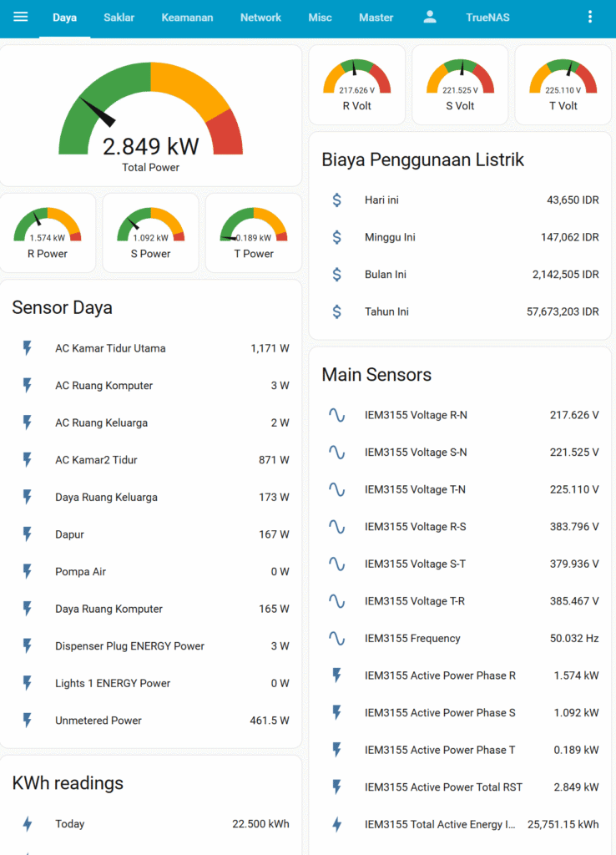This screenshot has height=855, width=616.
Task: Click the lightning icon for AC Kamar Tidur Utama
Action: (x=28, y=348)
